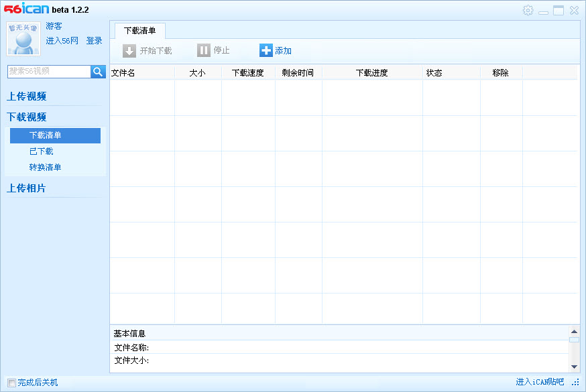Switch to the 下载清单 tab
Screen dimensions: 586x392
click(x=139, y=31)
